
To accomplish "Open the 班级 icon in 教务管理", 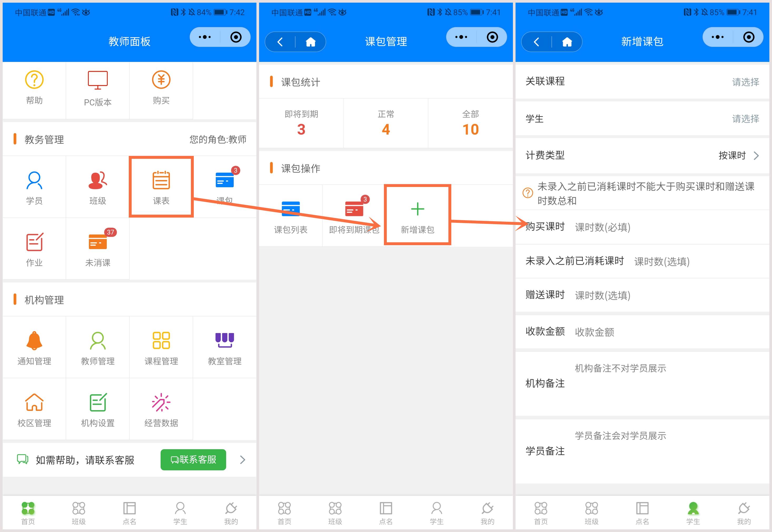I will pos(98,180).
